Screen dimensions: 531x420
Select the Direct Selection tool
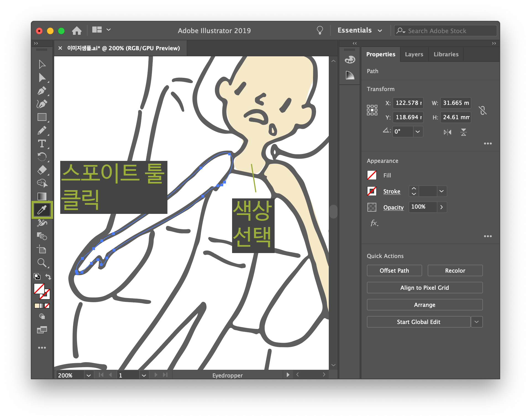(x=42, y=78)
